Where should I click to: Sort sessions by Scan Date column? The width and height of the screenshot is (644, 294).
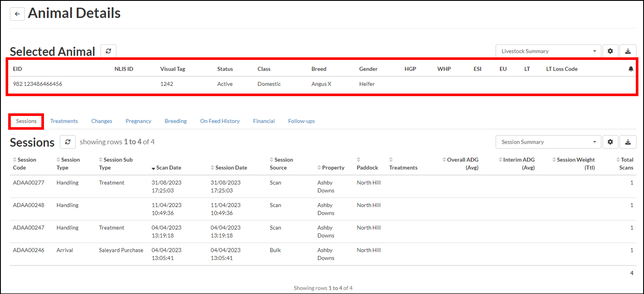(169, 168)
